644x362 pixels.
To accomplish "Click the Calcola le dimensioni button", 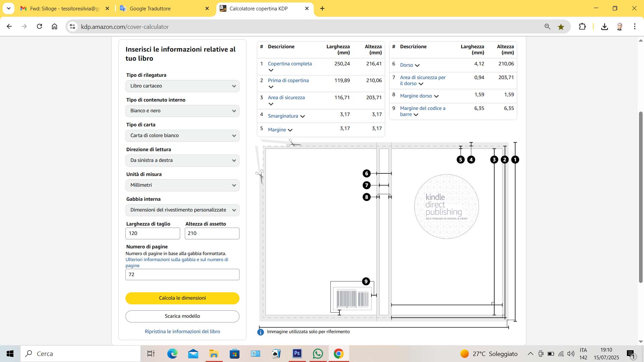I will click(182, 298).
